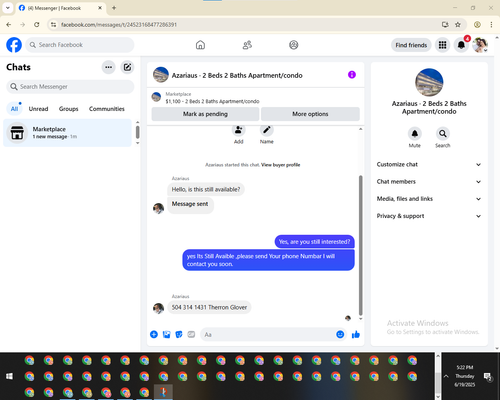Attach a file using photo icon
This screenshot has height=400, width=500.
click(x=166, y=334)
